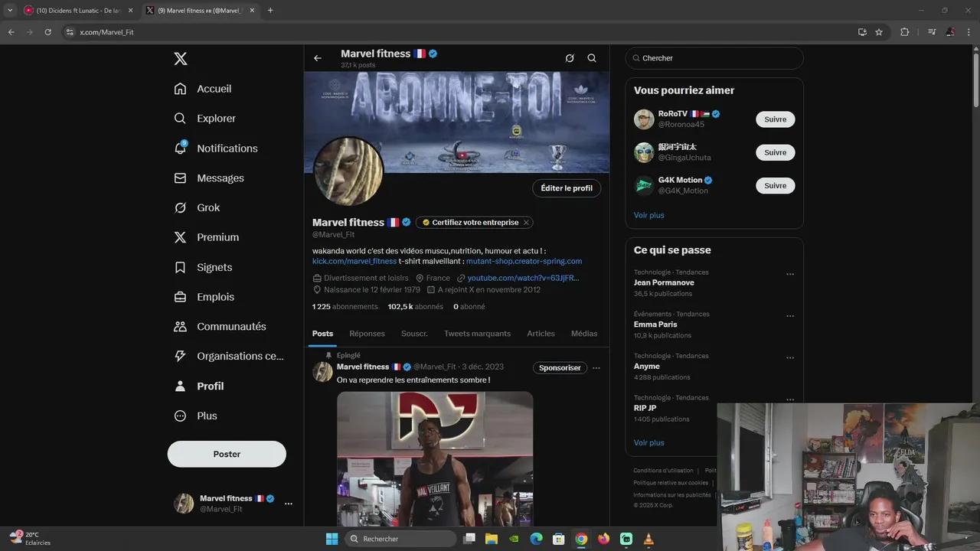Viewport: 980px width, 551px height.
Task: Click the Organisations certifiées lightning icon
Action: click(x=181, y=356)
